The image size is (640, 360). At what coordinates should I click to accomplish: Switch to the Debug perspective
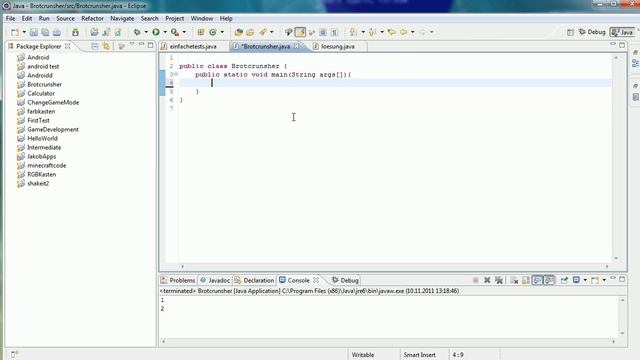tap(592, 32)
